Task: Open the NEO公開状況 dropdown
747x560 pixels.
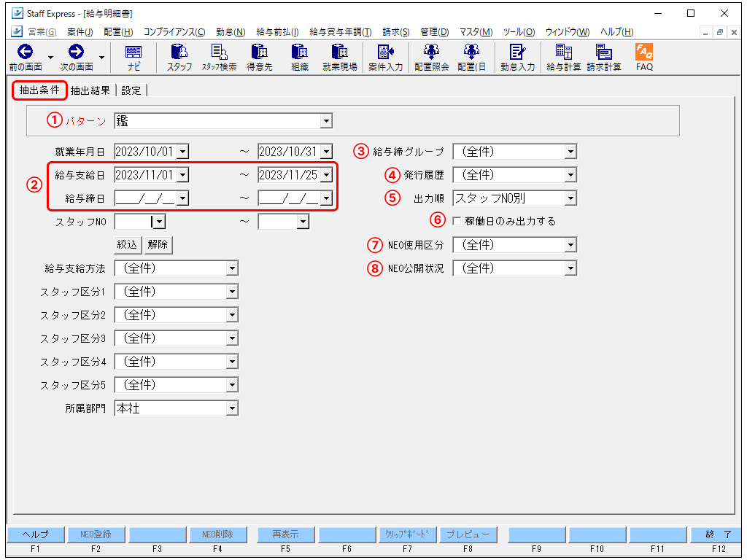Action: click(x=570, y=268)
